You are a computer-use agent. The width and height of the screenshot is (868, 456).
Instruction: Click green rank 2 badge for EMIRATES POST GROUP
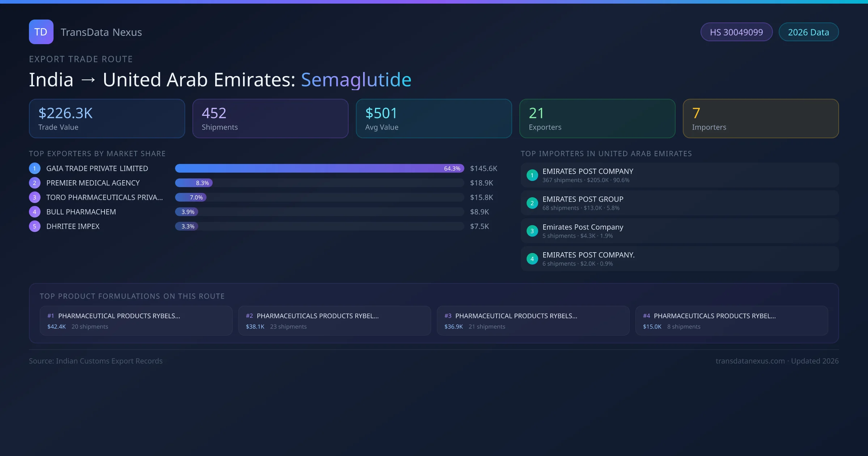tap(532, 203)
